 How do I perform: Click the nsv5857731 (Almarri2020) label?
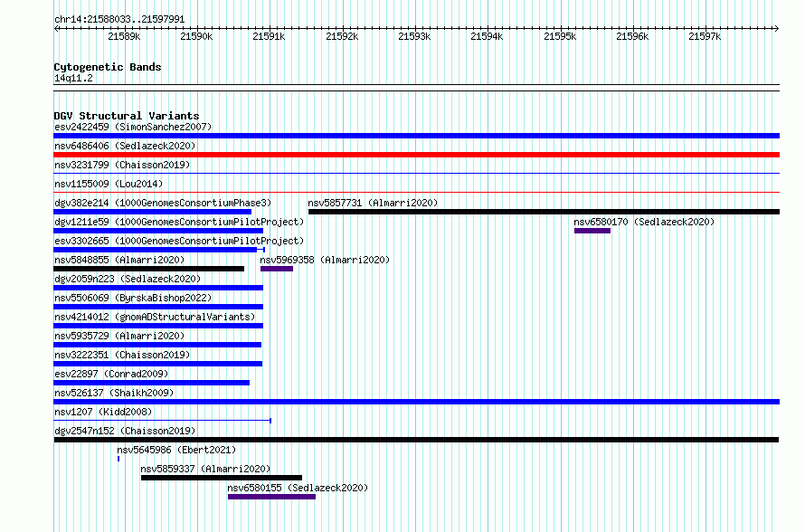tap(373, 203)
